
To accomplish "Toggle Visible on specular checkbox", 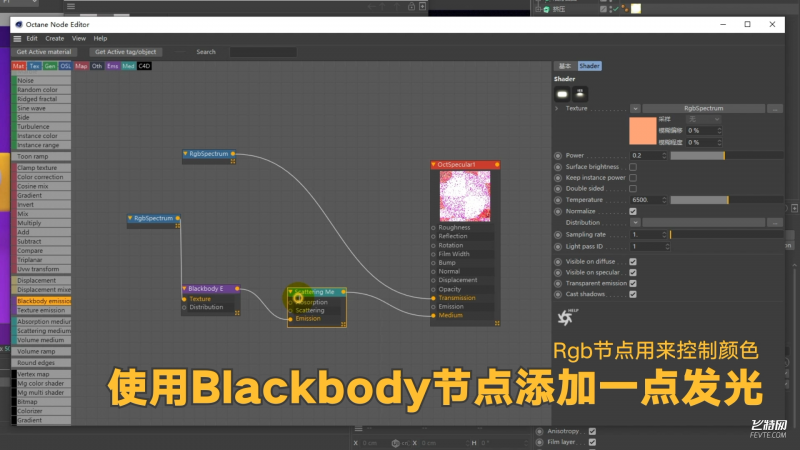I will pyautogui.click(x=633, y=272).
